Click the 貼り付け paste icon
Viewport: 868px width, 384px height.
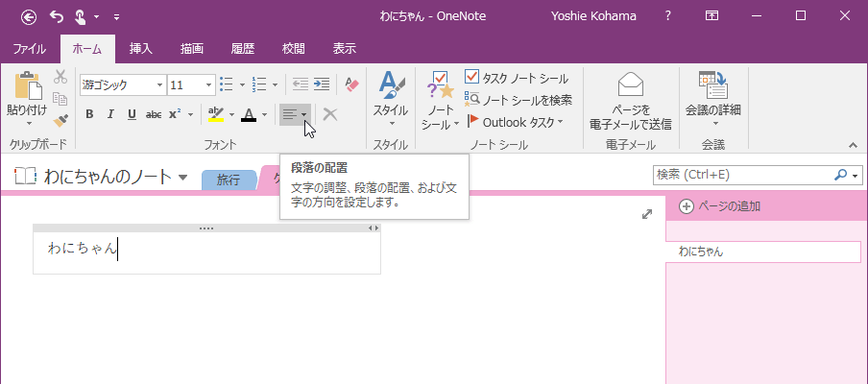click(28, 86)
